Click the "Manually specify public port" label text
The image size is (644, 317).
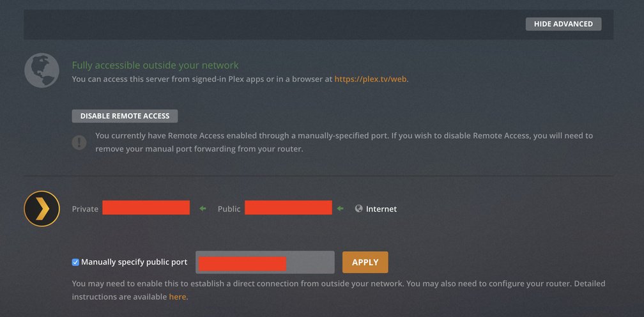pos(134,262)
